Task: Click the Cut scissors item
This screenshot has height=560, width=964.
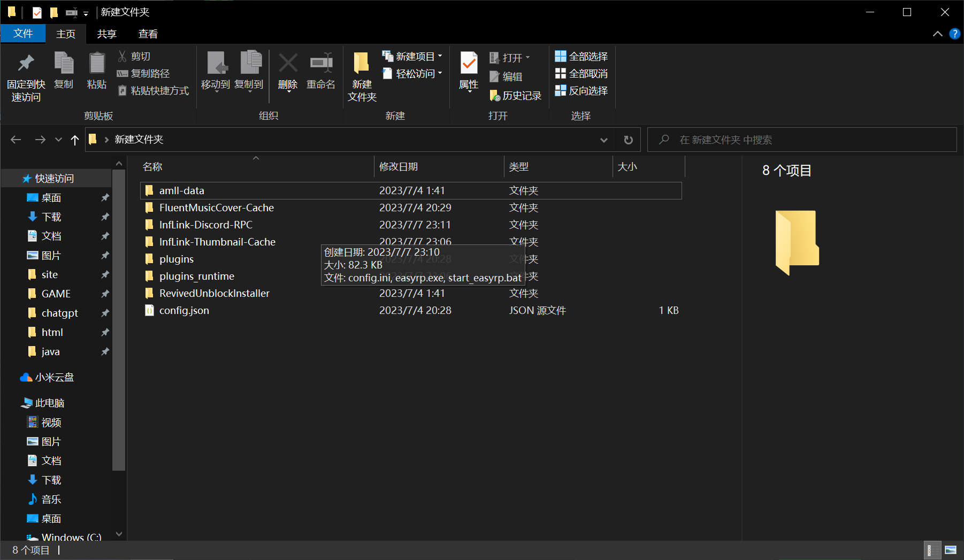Action: pos(134,56)
